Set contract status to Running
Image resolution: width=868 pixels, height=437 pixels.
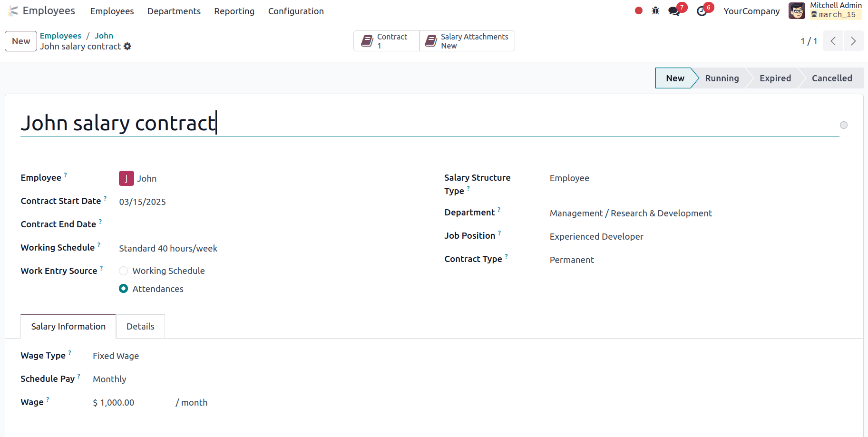point(722,78)
